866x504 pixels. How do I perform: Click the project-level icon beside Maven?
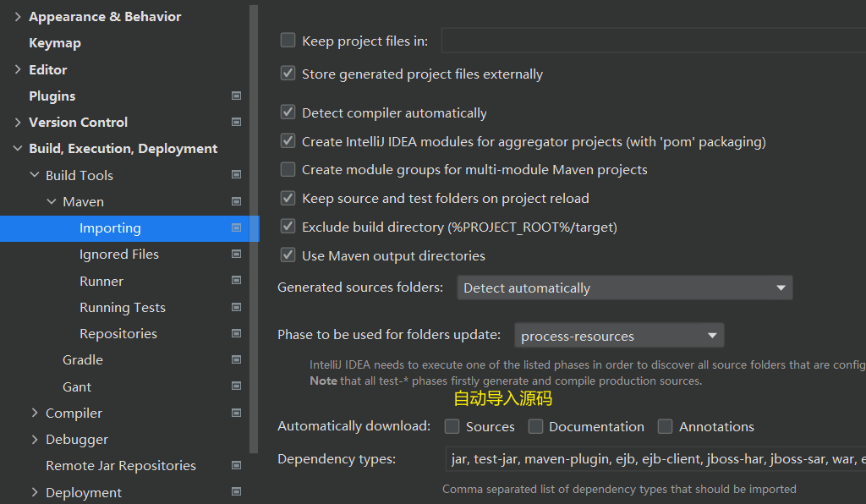(x=237, y=201)
